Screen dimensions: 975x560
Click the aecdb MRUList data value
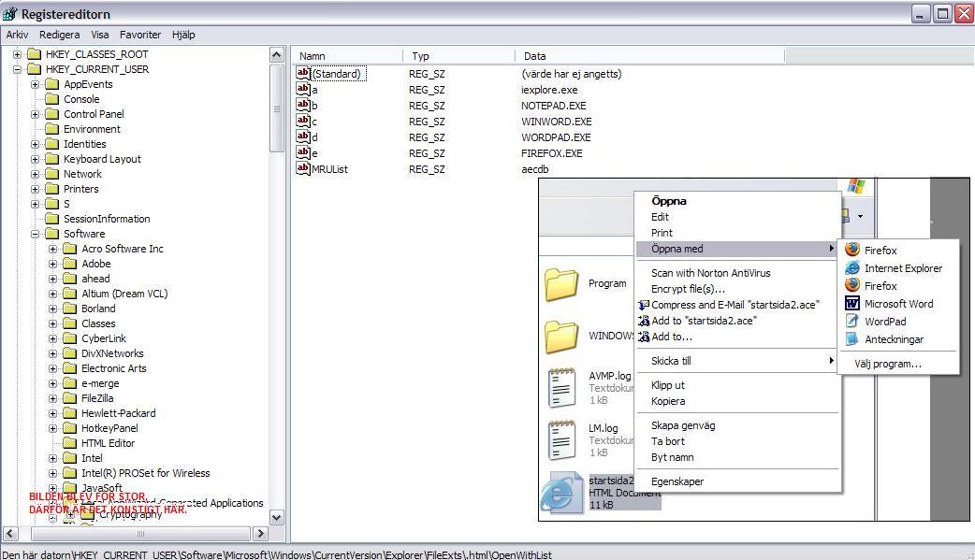[535, 169]
